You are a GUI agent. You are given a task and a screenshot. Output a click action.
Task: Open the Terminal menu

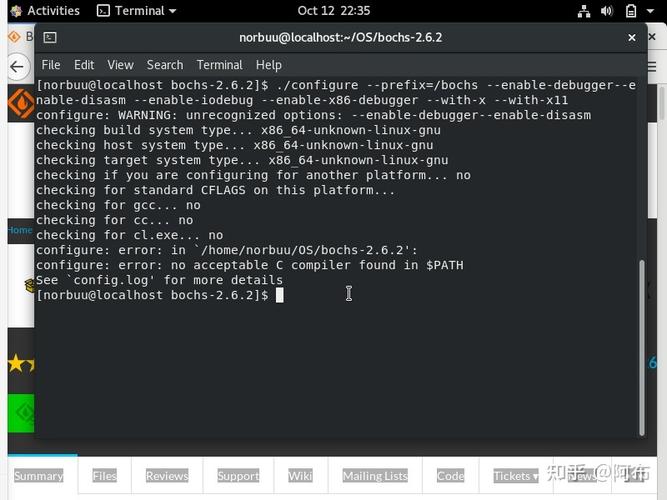click(x=219, y=65)
